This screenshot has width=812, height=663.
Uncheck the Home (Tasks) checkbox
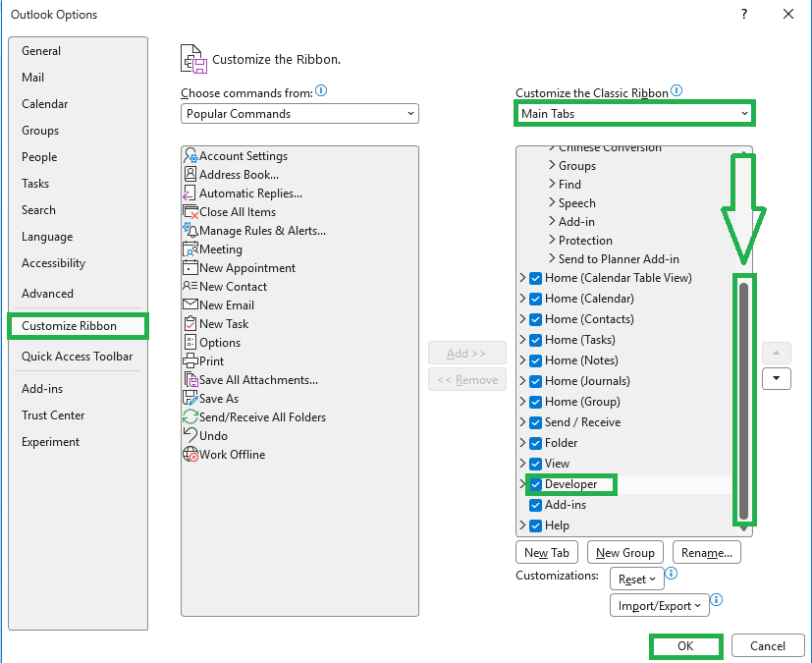(x=536, y=340)
